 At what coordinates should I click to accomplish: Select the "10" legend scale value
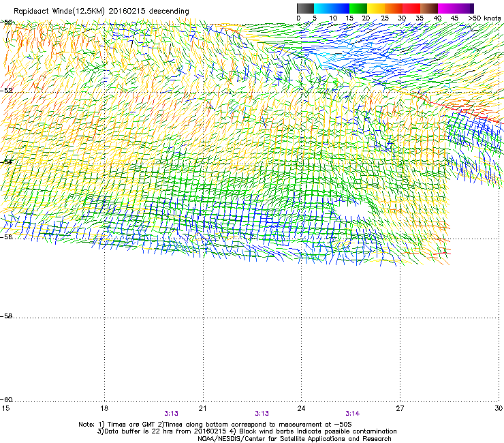333,18
